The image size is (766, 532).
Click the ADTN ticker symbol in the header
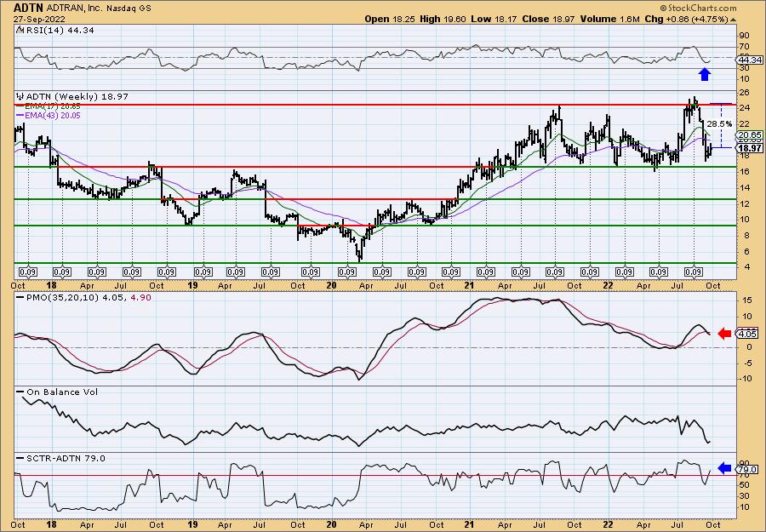tap(29, 8)
